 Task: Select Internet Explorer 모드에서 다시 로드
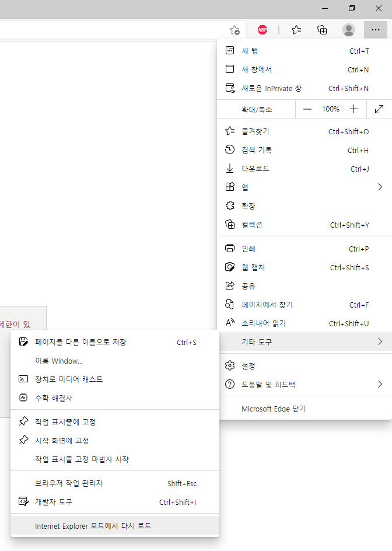coord(115,526)
